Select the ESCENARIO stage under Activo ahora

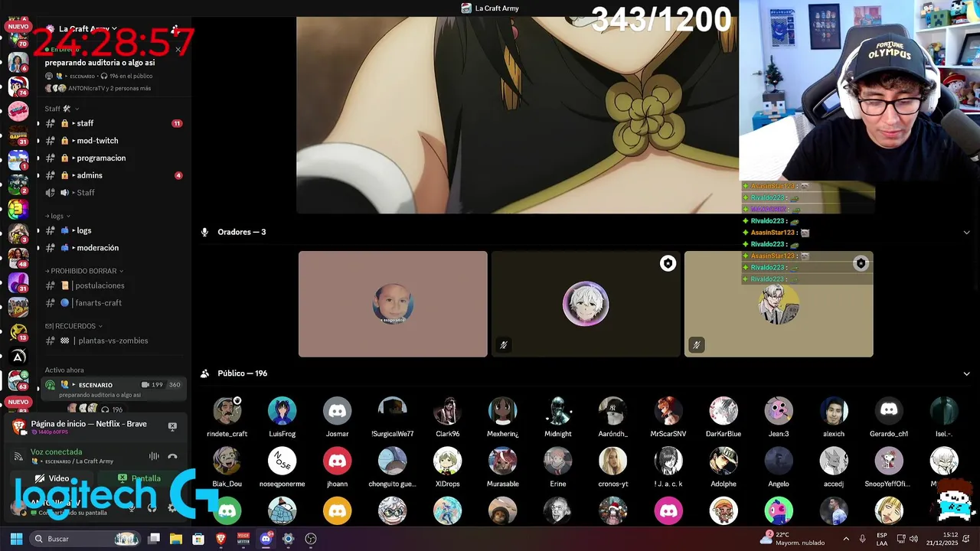[x=113, y=389]
